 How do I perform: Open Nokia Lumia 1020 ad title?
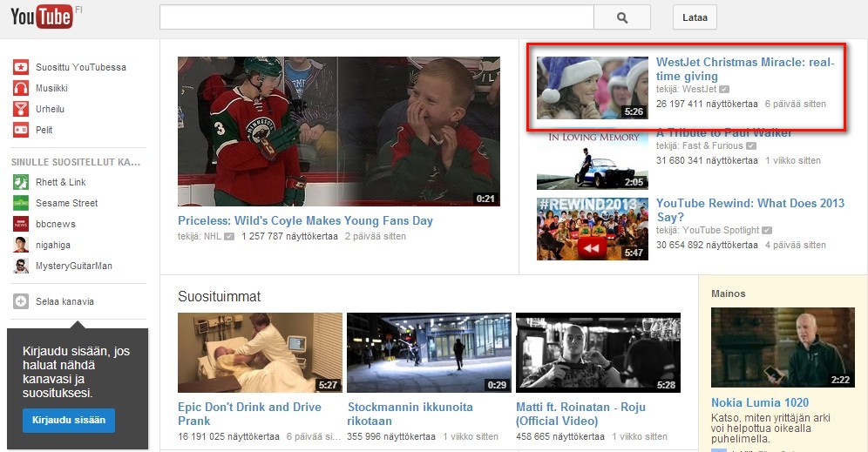pos(760,402)
